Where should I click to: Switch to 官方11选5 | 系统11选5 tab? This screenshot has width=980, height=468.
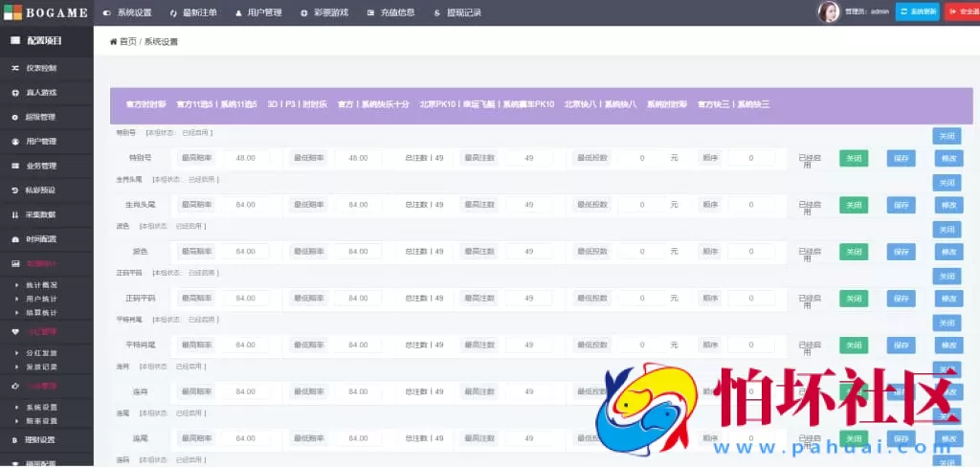coord(217,104)
